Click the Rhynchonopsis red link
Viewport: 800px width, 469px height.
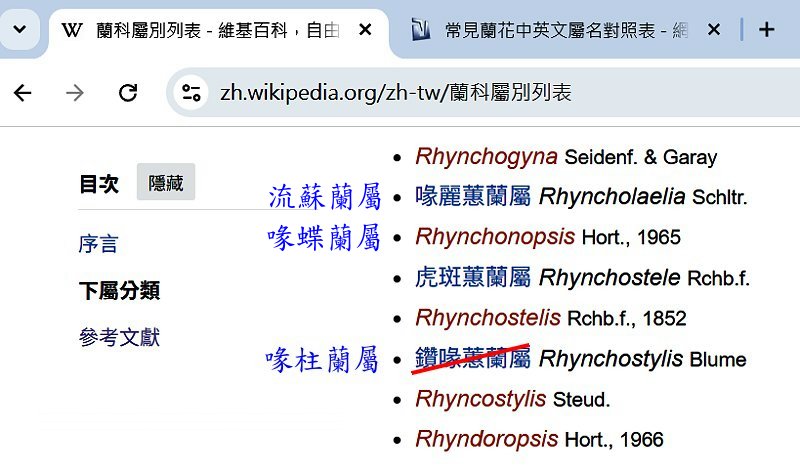tap(495, 237)
